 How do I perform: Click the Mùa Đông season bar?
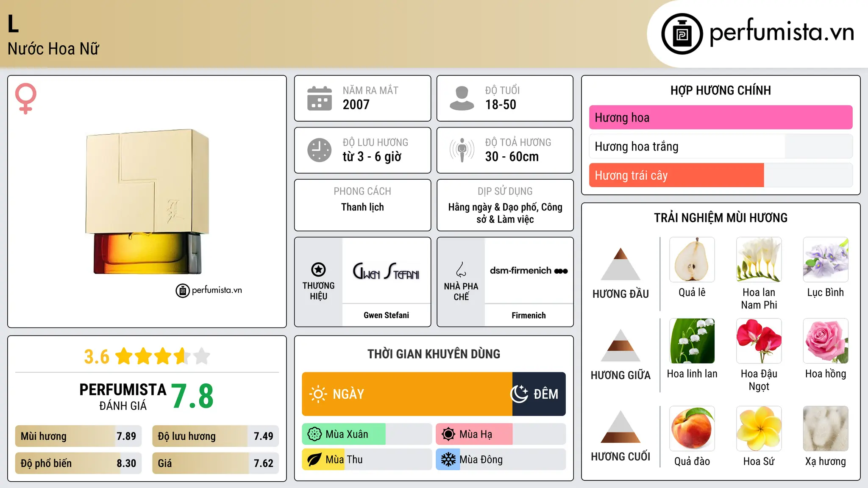pos(501,460)
